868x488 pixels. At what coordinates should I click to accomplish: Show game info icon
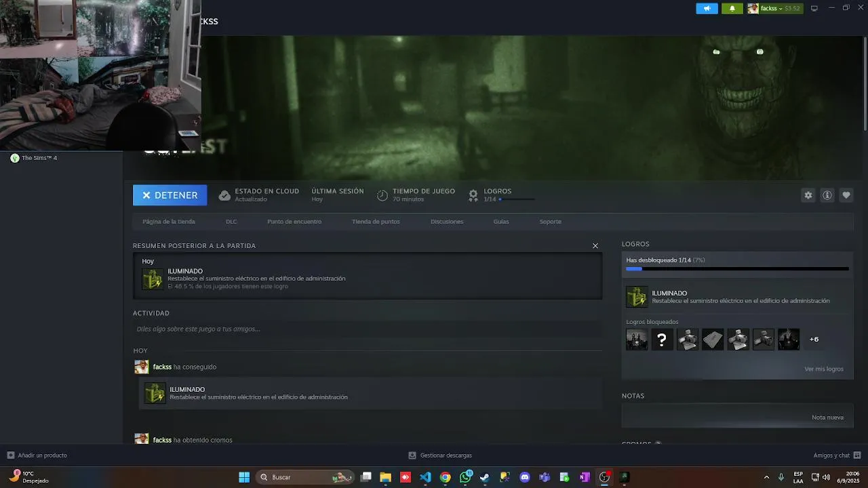click(827, 195)
